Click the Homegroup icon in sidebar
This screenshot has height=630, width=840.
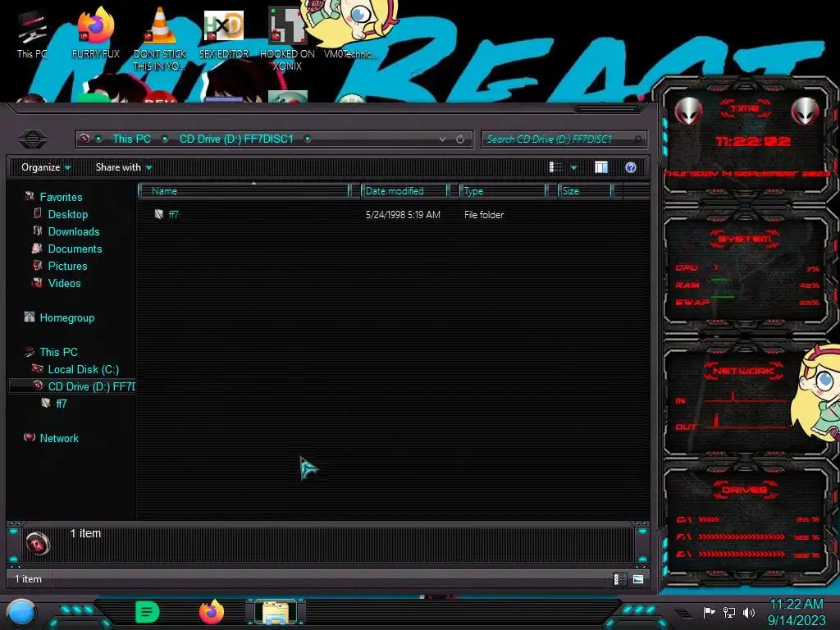pyautogui.click(x=30, y=317)
